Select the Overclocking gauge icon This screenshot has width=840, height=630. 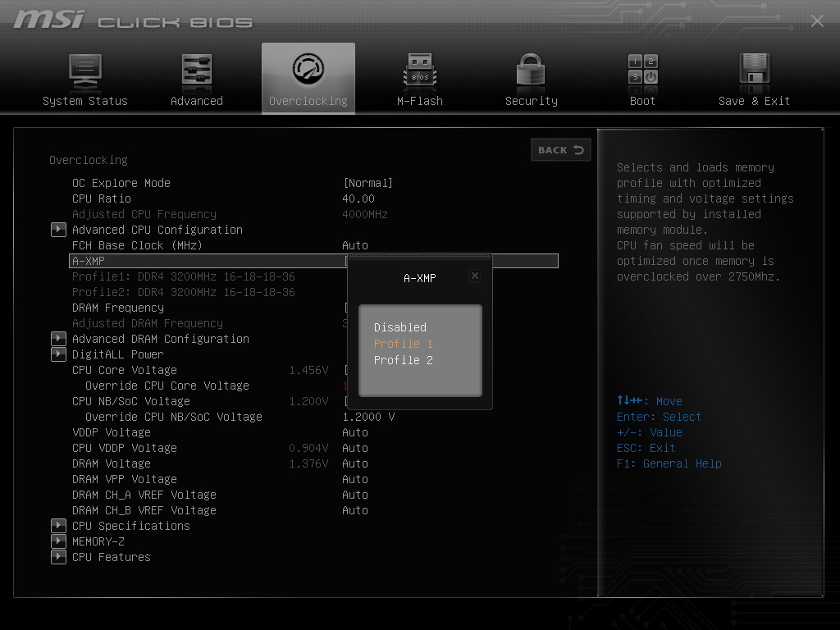point(308,71)
